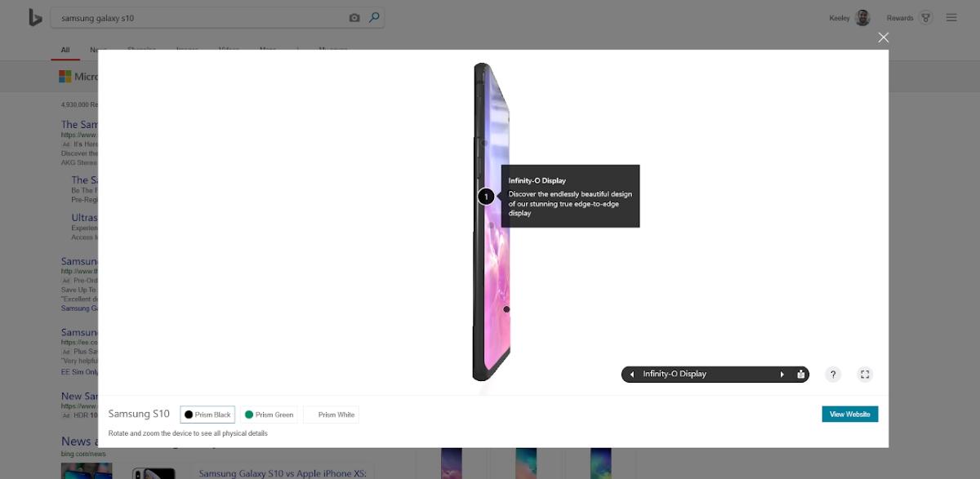
Task: Click the upper hotspot dot near the phone top
Action: (x=484, y=143)
